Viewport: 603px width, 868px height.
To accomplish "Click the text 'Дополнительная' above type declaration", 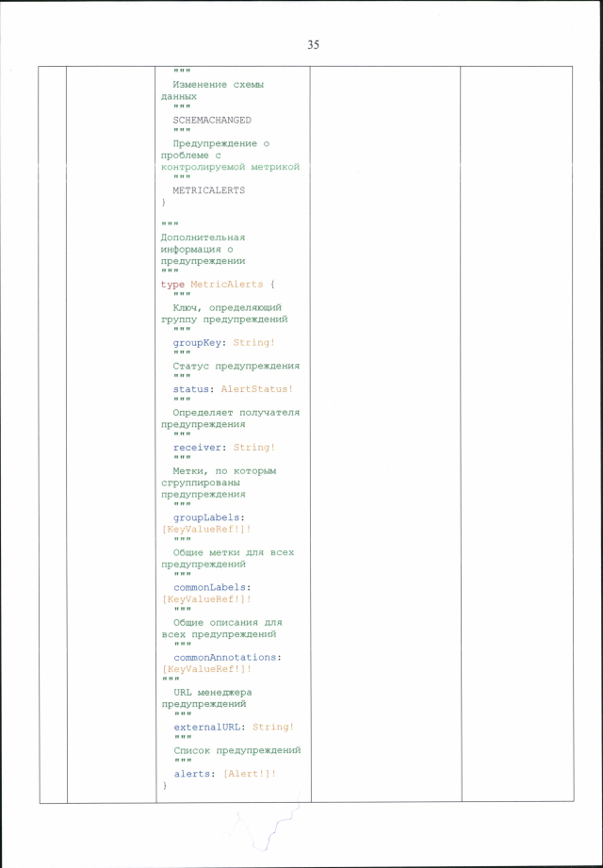I will [x=203, y=237].
